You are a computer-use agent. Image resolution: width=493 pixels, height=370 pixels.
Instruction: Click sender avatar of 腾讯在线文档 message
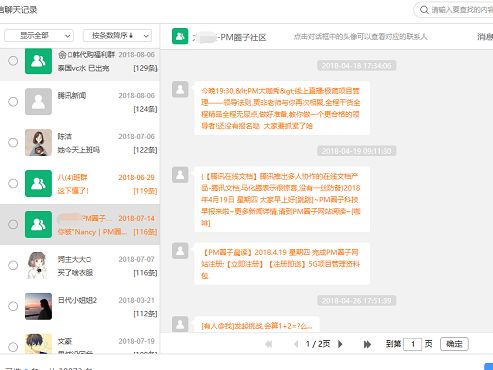pyautogui.click(x=180, y=175)
